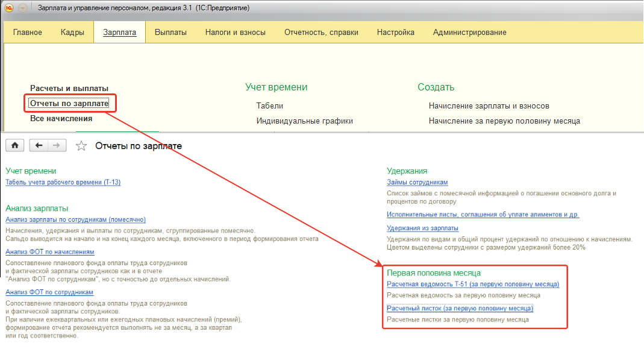The height and width of the screenshot is (349, 644).
Task: Open Отчеты по зарплате item
Action: [69, 103]
